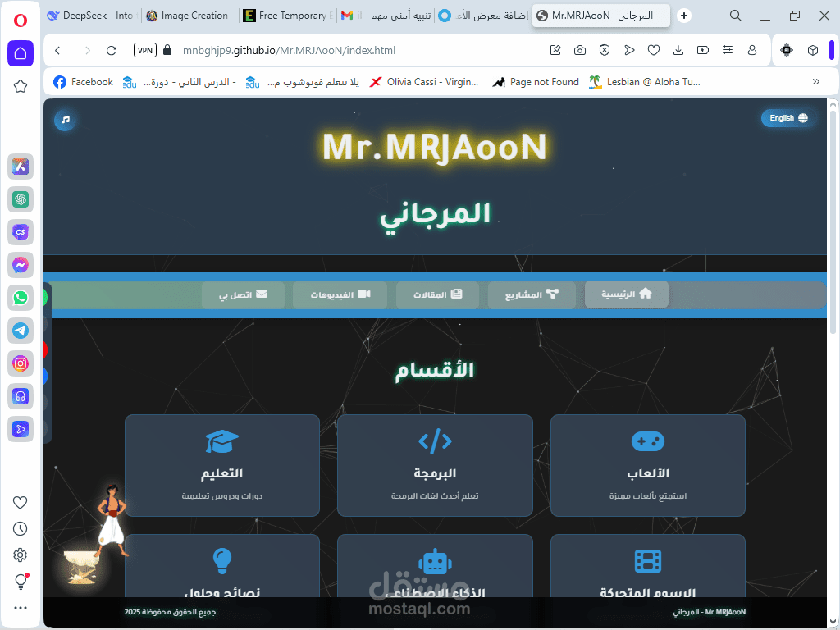
Task: Open Messenger in the sidebar
Action: tap(21, 265)
